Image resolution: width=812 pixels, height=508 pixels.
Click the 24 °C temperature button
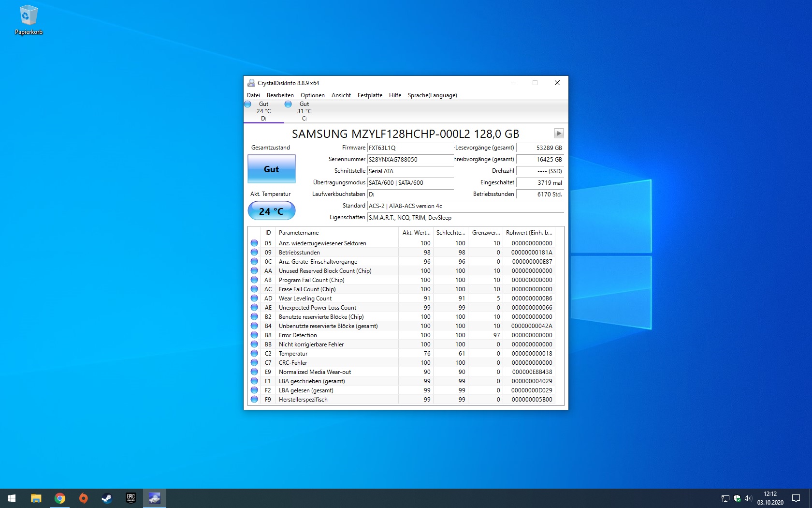pos(271,211)
